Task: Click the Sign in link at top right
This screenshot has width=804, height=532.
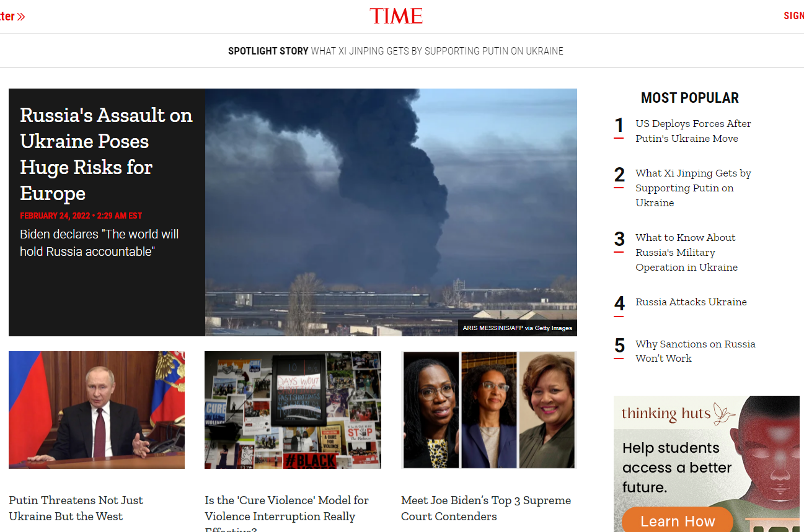Action: pos(794,16)
